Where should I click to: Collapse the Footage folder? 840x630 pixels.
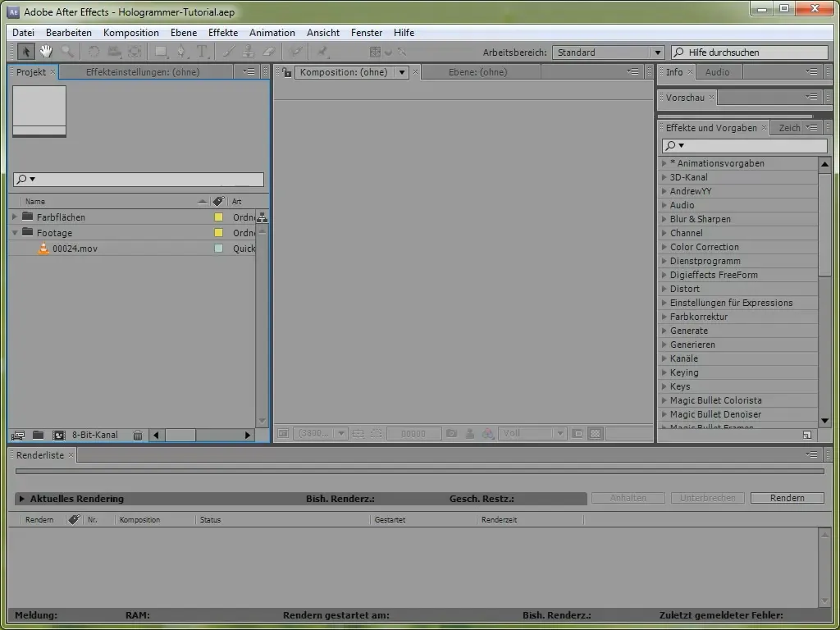tap(15, 233)
